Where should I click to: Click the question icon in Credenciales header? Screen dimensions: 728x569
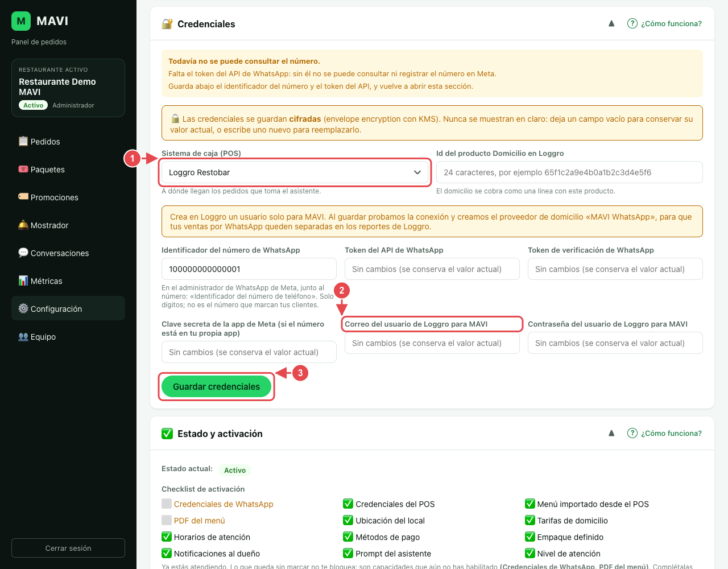(632, 23)
